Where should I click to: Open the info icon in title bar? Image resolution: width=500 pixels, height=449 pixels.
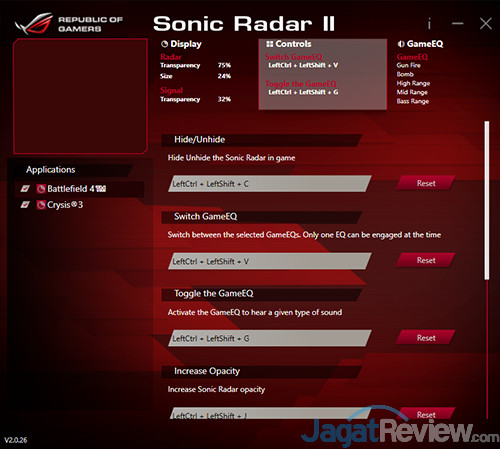tap(429, 24)
